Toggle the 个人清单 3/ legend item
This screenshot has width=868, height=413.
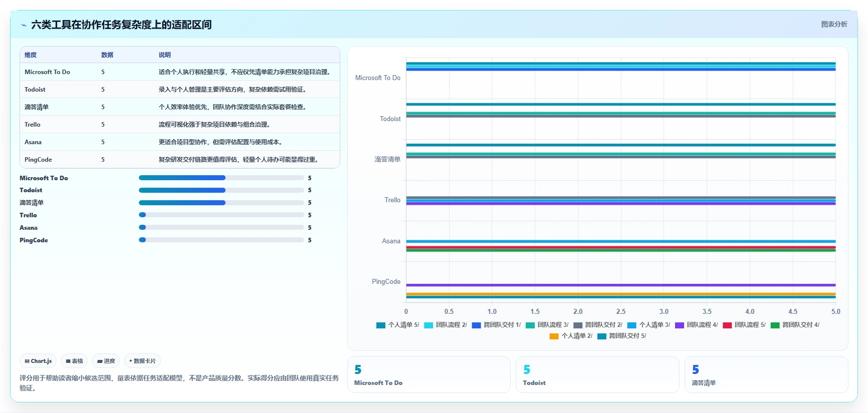click(x=648, y=325)
